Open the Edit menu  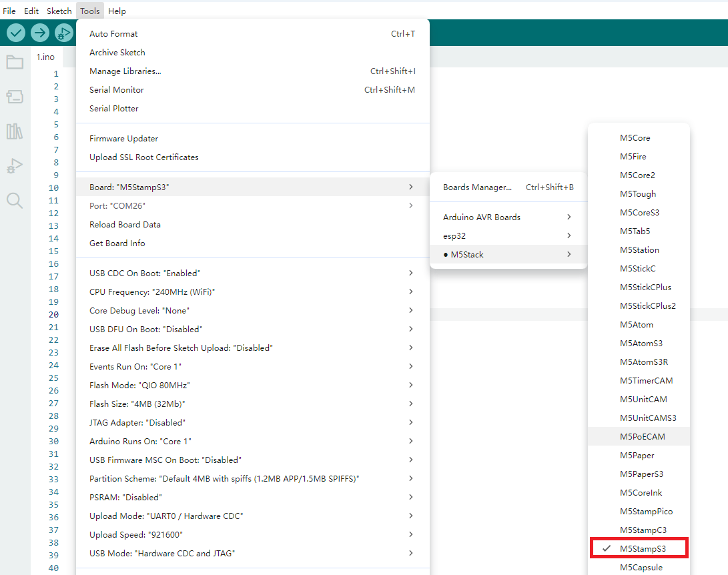(31, 11)
